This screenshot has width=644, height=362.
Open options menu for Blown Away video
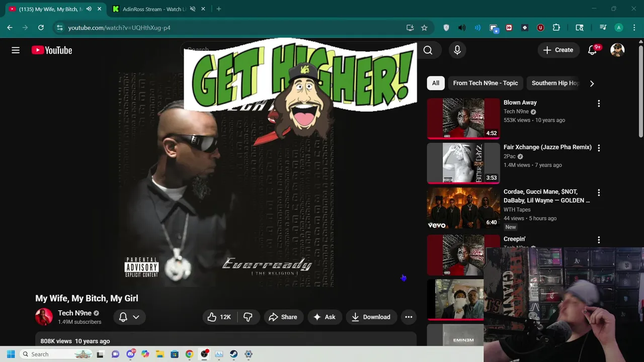click(599, 104)
